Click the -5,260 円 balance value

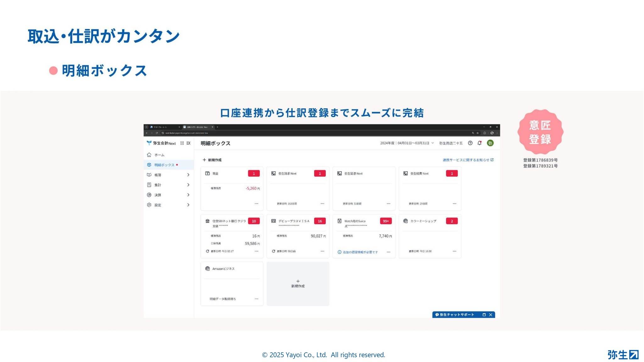253,189
